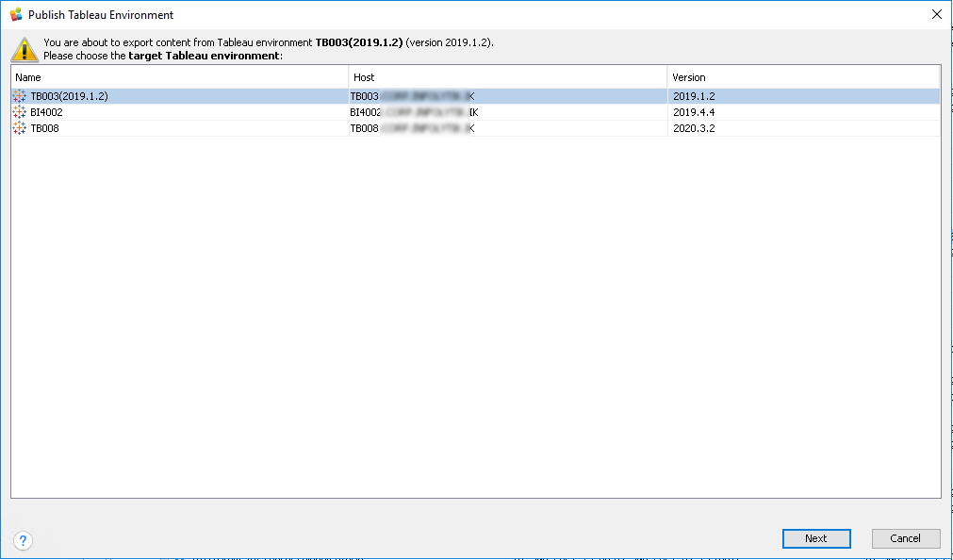Click the Tableau icon beside TB003(2019.1.2)

click(x=20, y=96)
